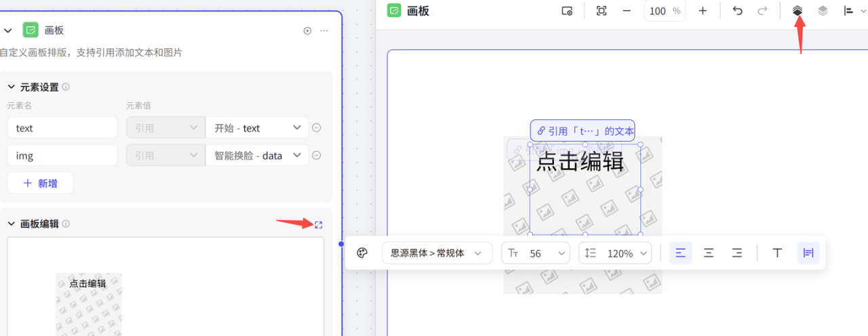Click the fit-to-screen icon in top toolbar
Screen dimensions: 868x336
[x=601, y=11]
